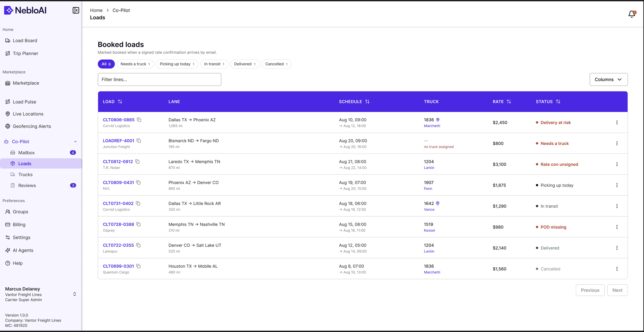Copy load ID CLT0699-0301

(x=138, y=266)
